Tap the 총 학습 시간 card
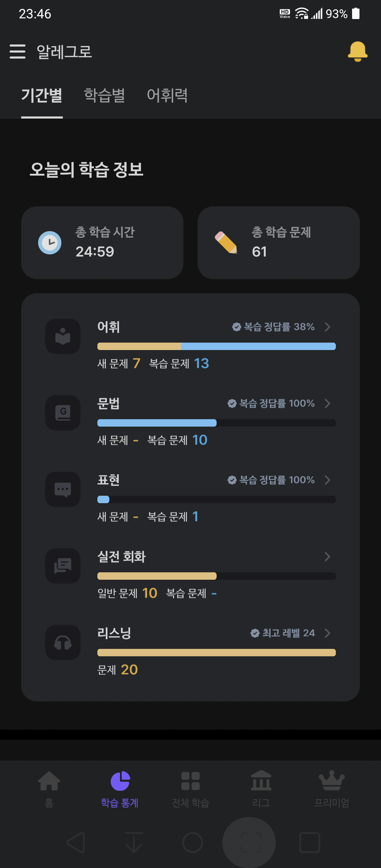This screenshot has width=381, height=868. pos(102,243)
